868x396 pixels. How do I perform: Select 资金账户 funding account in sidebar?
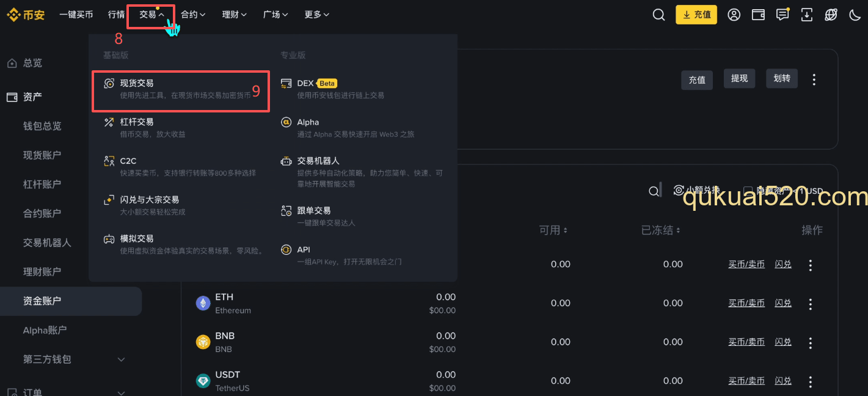coord(71,301)
